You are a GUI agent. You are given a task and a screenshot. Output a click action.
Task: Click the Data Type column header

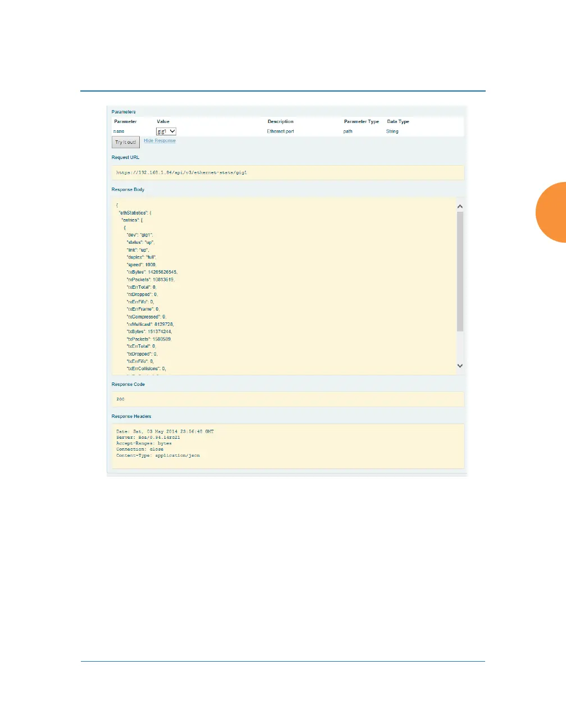pos(398,122)
